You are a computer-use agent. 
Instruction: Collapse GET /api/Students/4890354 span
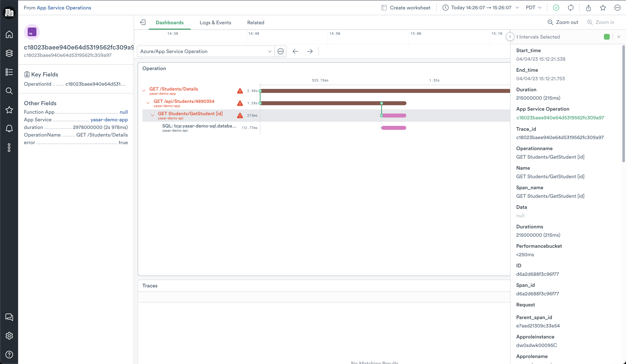coord(148,103)
